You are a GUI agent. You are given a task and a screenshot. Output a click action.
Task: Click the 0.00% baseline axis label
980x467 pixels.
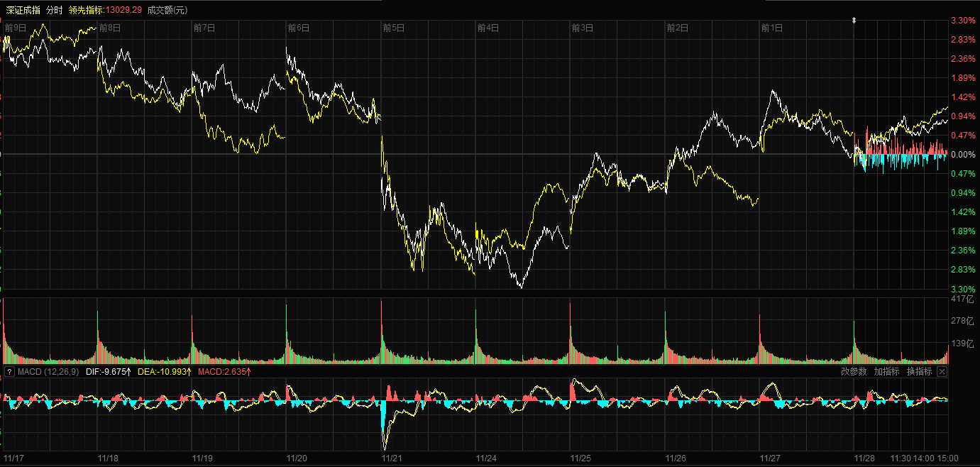(x=962, y=155)
